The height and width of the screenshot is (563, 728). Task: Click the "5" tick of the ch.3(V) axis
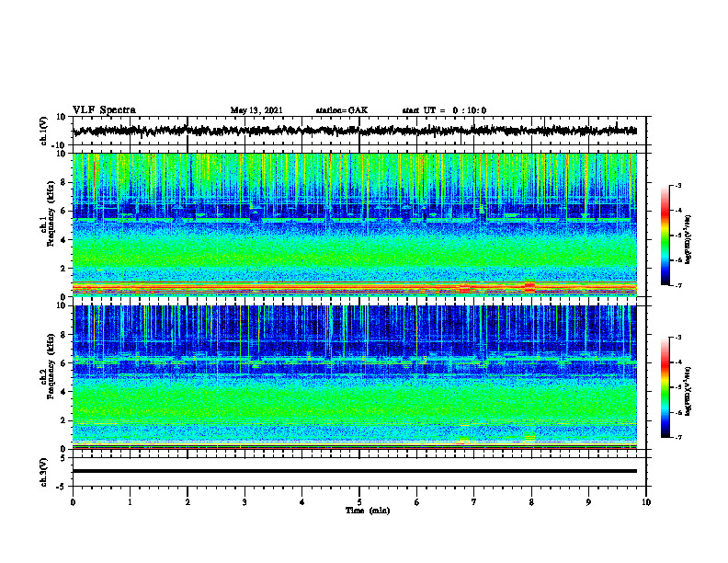coord(63,458)
